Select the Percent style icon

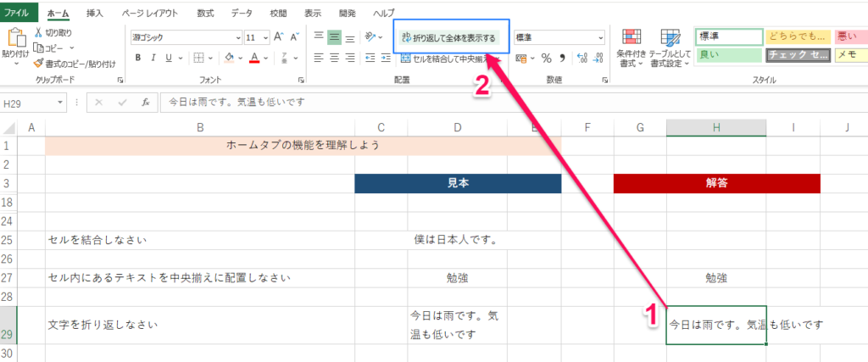pyautogui.click(x=547, y=58)
